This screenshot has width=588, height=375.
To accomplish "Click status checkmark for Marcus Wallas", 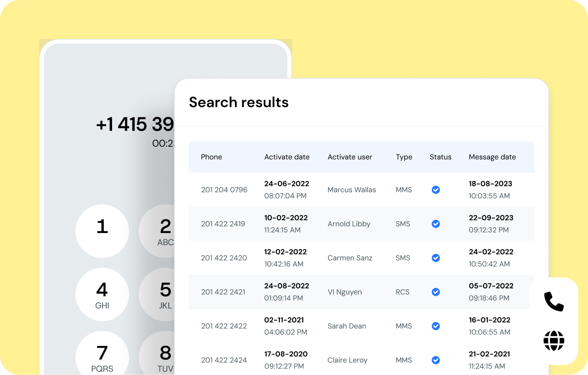I will [x=436, y=190].
